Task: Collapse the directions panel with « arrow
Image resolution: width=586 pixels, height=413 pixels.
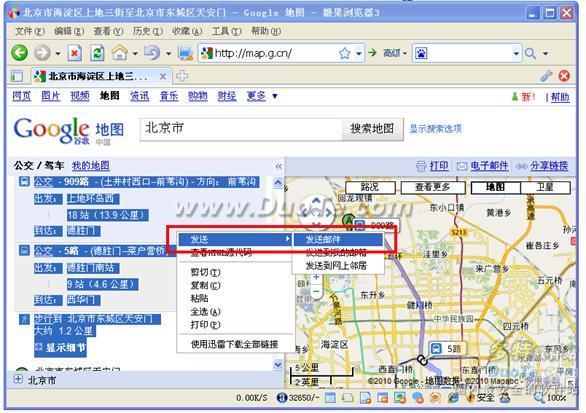Action: pos(278,166)
